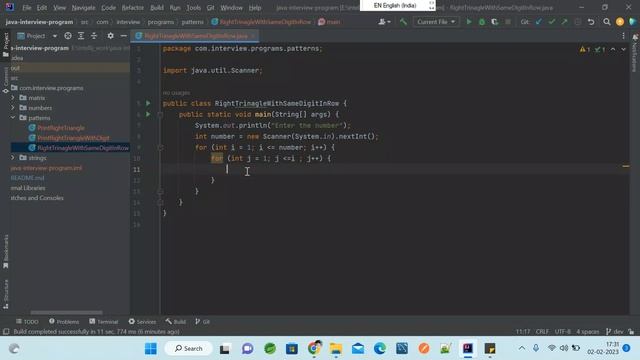Screen dimensions: 640x360
Task: Click dev Git branch in status bar
Action: point(615,331)
